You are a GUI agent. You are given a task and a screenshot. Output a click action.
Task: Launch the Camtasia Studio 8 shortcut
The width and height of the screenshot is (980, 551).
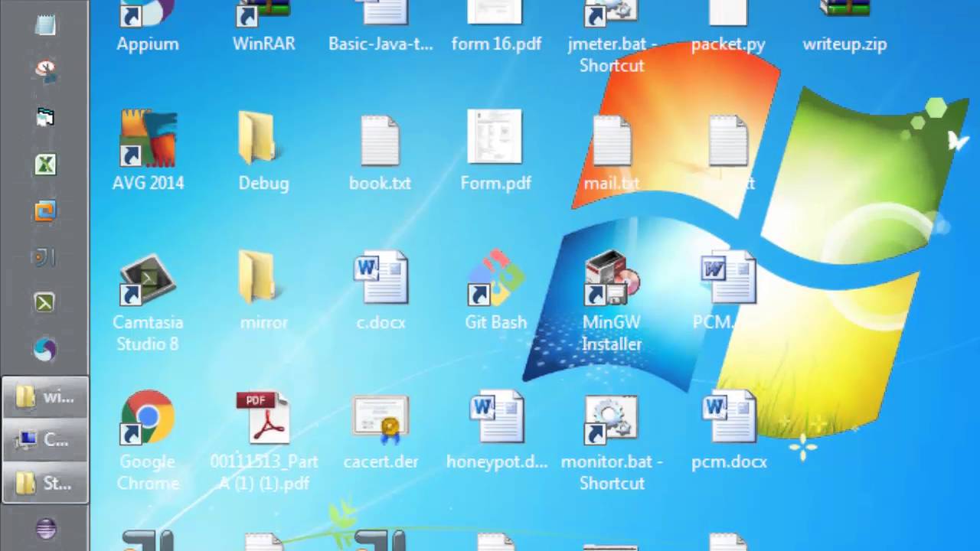(148, 302)
